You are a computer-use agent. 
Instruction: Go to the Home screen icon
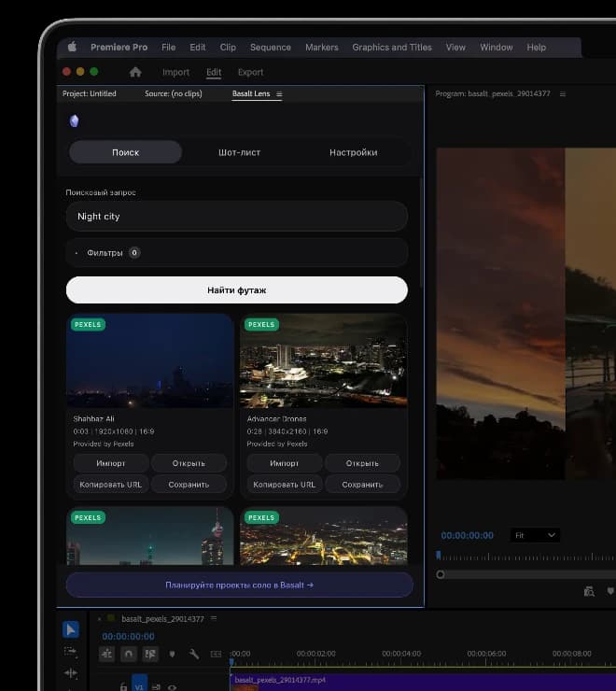(x=135, y=72)
